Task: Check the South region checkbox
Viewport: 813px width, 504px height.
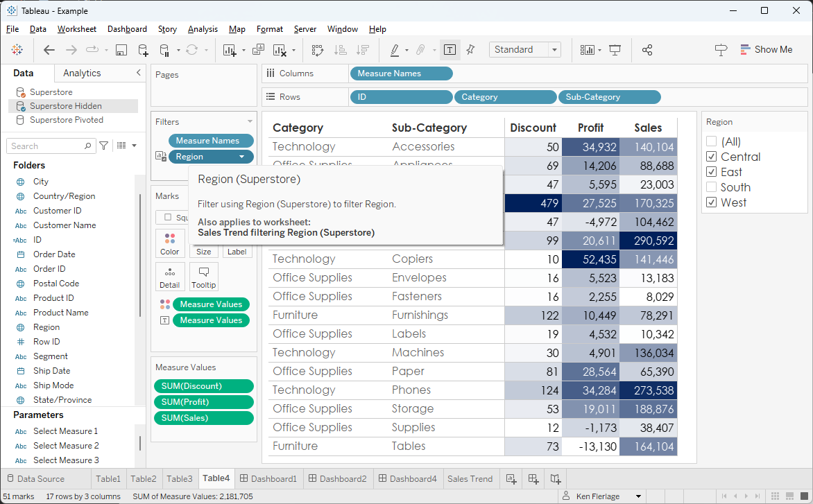Action: 712,187
